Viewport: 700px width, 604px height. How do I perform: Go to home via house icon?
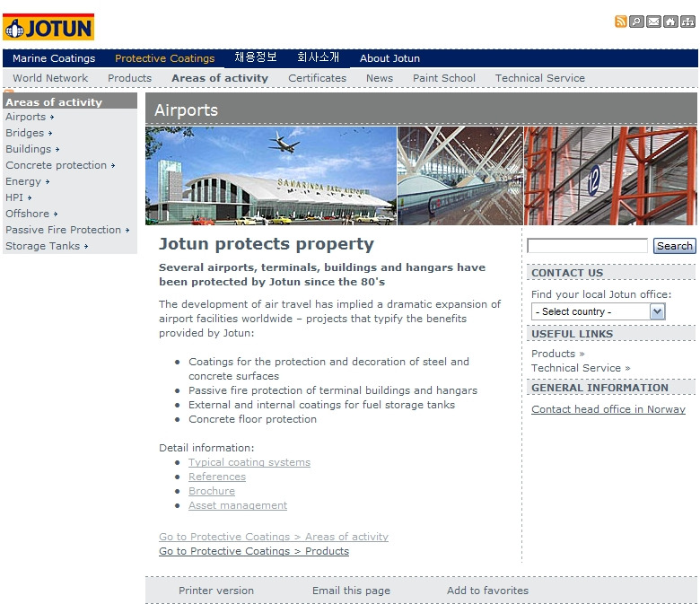tap(670, 22)
